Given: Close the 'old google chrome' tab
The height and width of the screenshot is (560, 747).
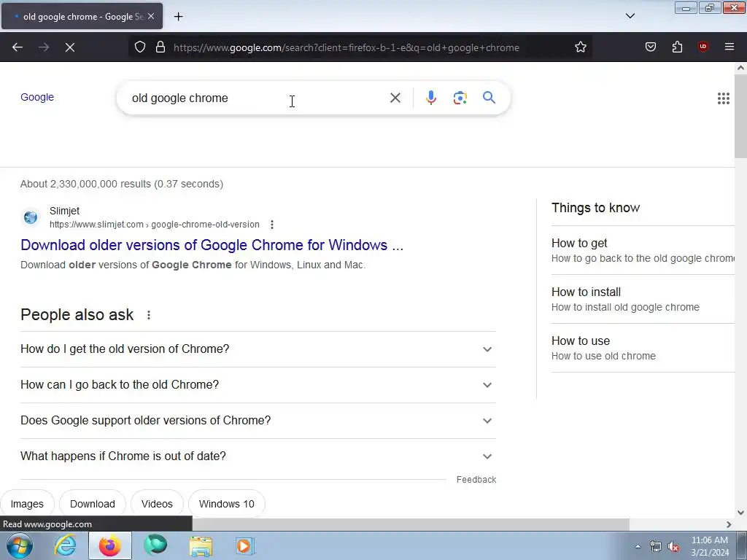Looking at the screenshot, I should tap(151, 17).
